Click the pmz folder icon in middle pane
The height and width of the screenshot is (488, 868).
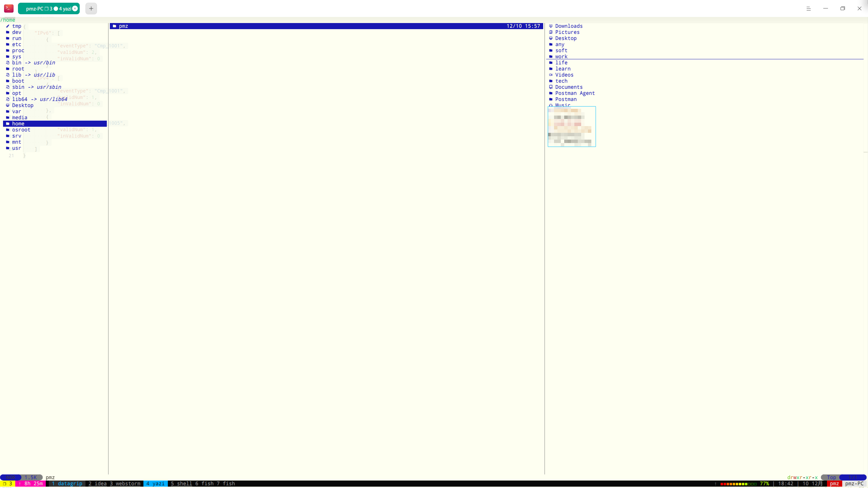coord(115,26)
